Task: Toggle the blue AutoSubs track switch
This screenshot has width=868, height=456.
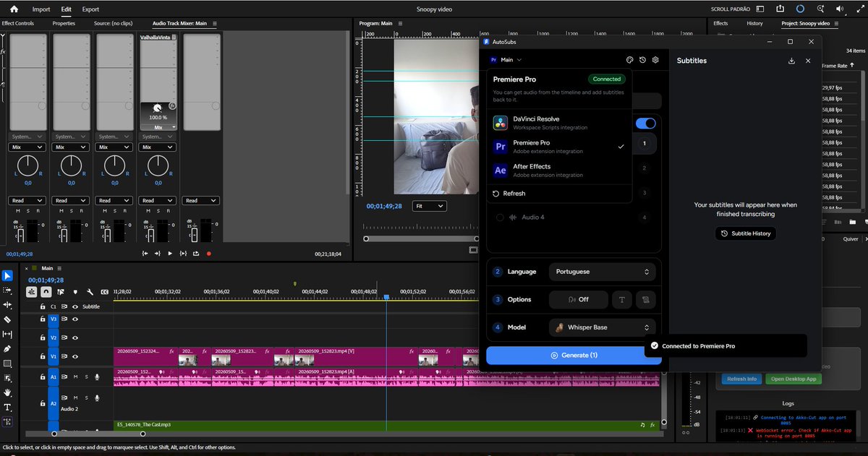Action: (x=645, y=124)
